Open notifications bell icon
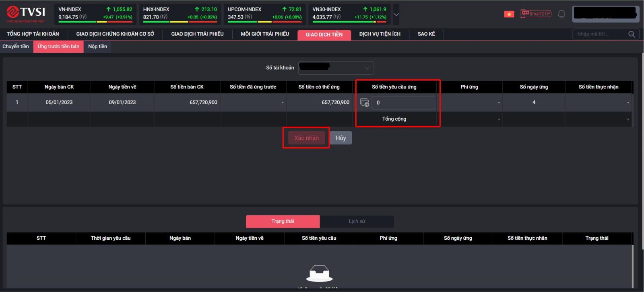 tap(561, 14)
